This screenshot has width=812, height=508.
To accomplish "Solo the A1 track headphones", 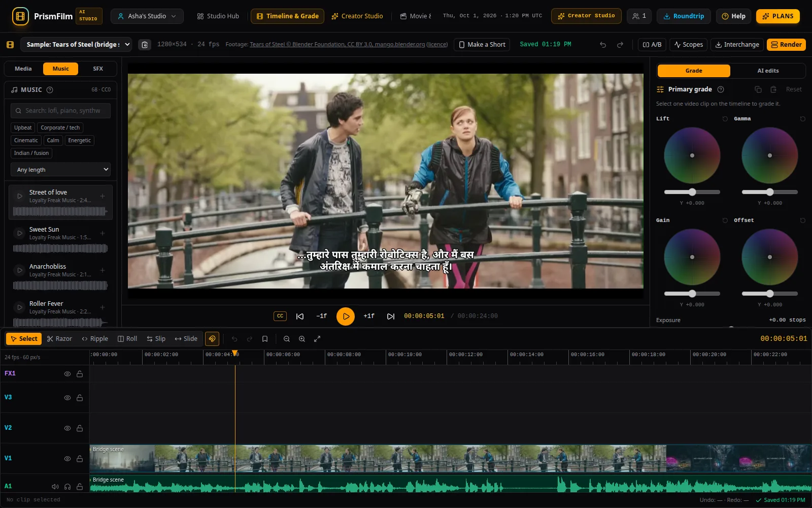I will coord(67,487).
